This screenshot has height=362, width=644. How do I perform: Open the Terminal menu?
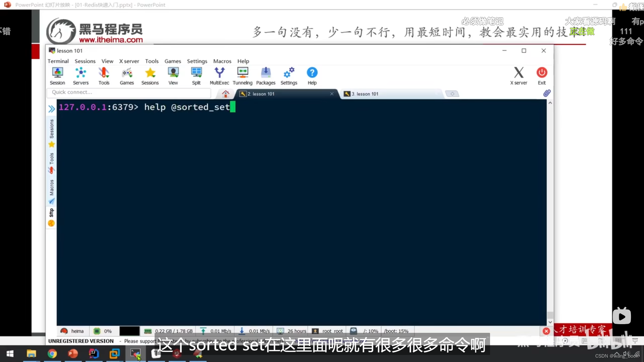tap(58, 61)
